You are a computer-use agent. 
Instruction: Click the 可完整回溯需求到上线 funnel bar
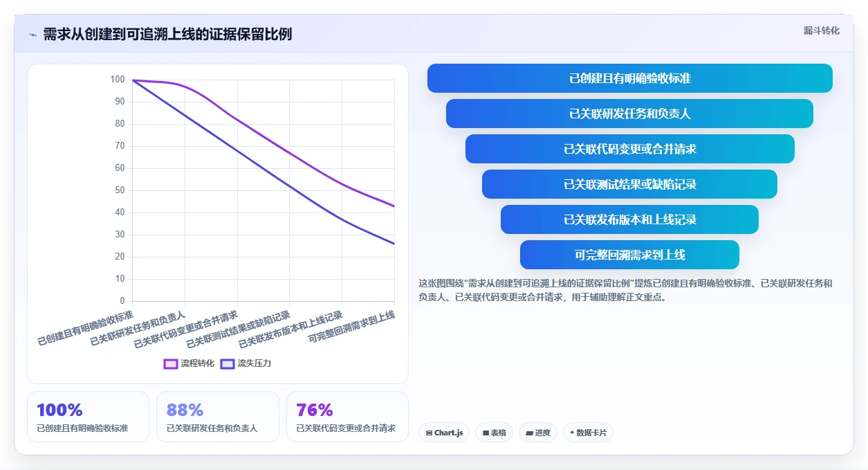[x=629, y=255]
